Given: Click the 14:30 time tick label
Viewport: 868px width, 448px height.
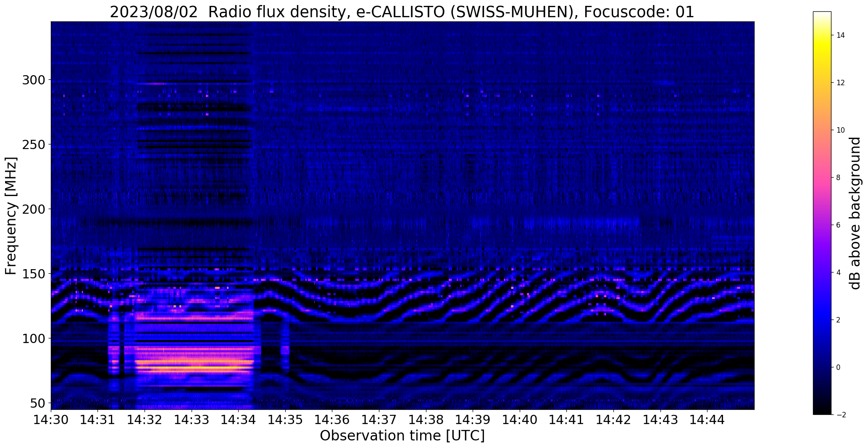Looking at the screenshot, I should click(x=51, y=420).
